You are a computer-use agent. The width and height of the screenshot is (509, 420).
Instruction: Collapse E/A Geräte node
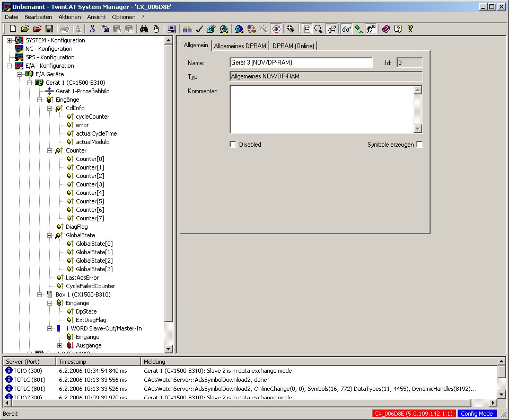[19, 74]
